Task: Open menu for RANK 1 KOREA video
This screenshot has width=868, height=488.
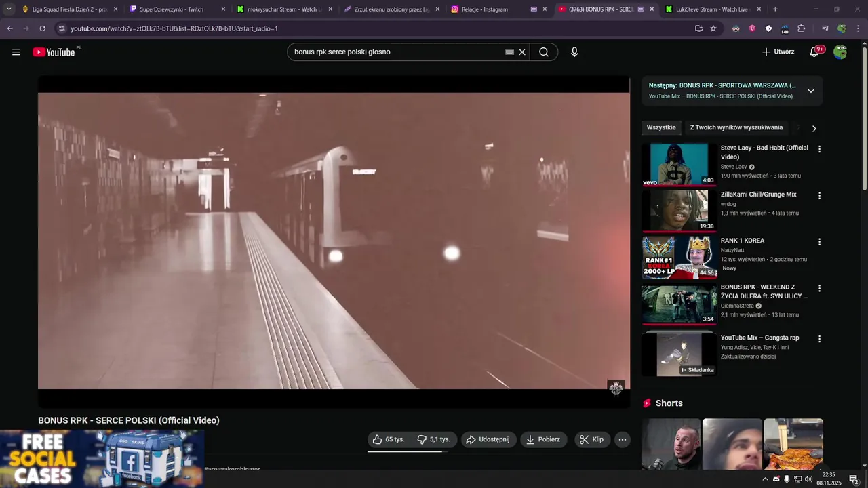Action: point(819,242)
